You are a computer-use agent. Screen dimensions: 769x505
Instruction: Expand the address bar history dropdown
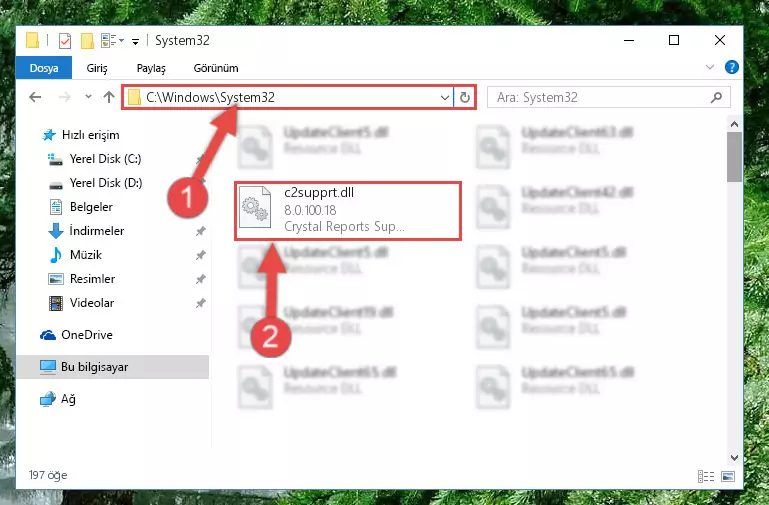click(445, 98)
